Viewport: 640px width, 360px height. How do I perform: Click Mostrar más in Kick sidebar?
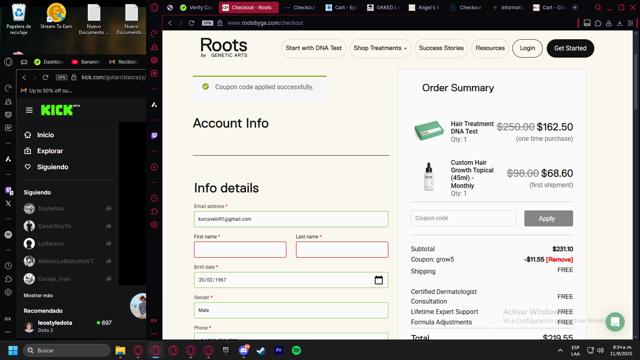(38, 295)
